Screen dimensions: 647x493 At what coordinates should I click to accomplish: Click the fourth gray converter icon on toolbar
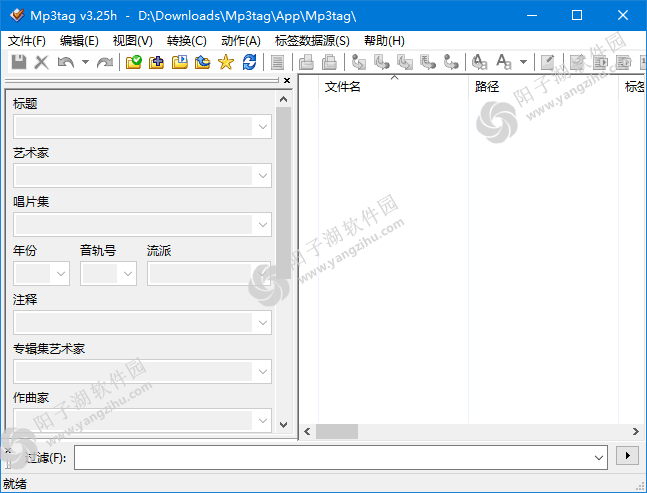[x=428, y=62]
